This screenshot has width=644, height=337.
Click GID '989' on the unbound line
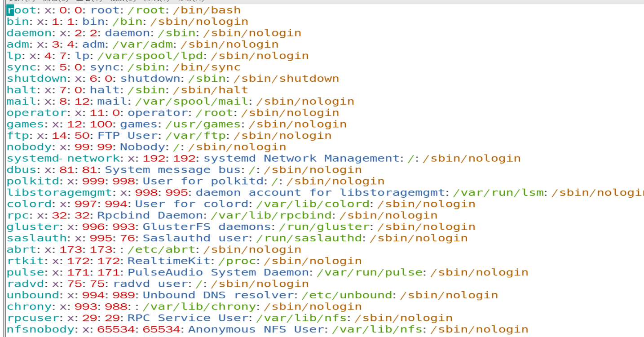(x=124, y=295)
